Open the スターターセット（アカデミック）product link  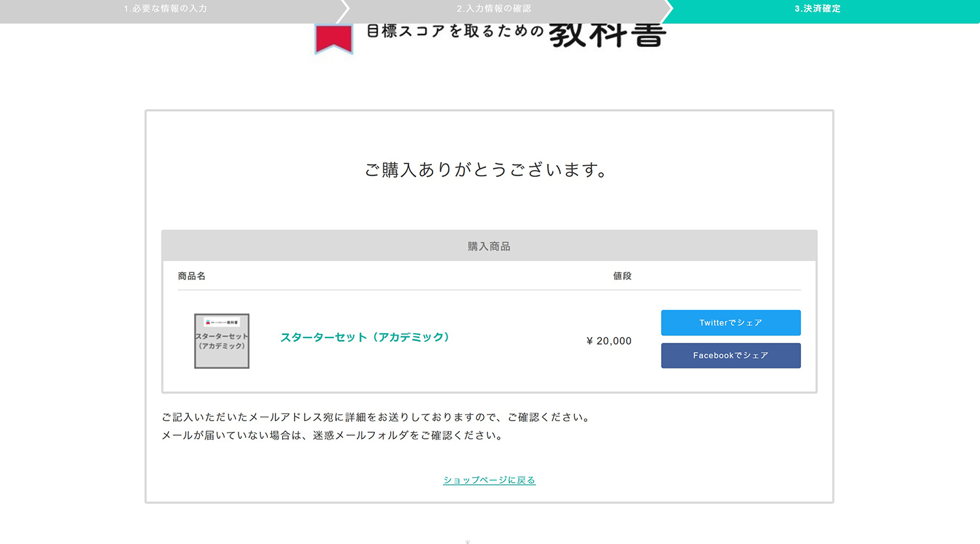pos(365,338)
